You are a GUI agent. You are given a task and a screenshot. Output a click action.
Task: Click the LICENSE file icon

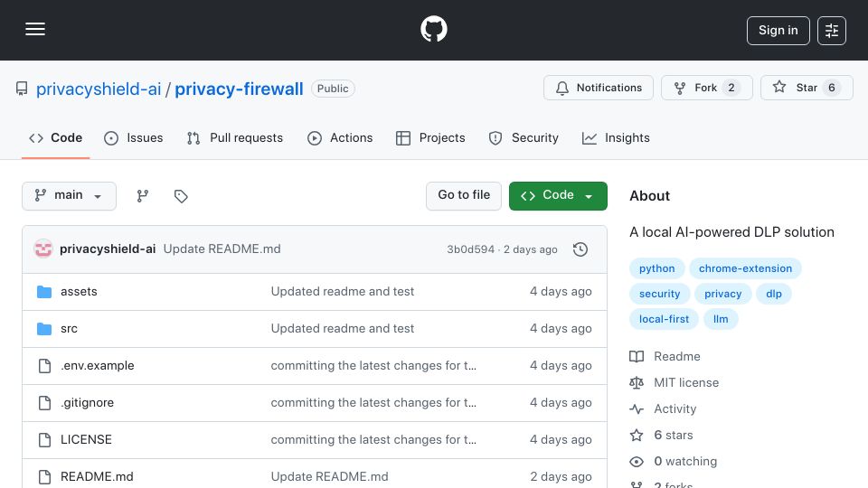(44, 440)
